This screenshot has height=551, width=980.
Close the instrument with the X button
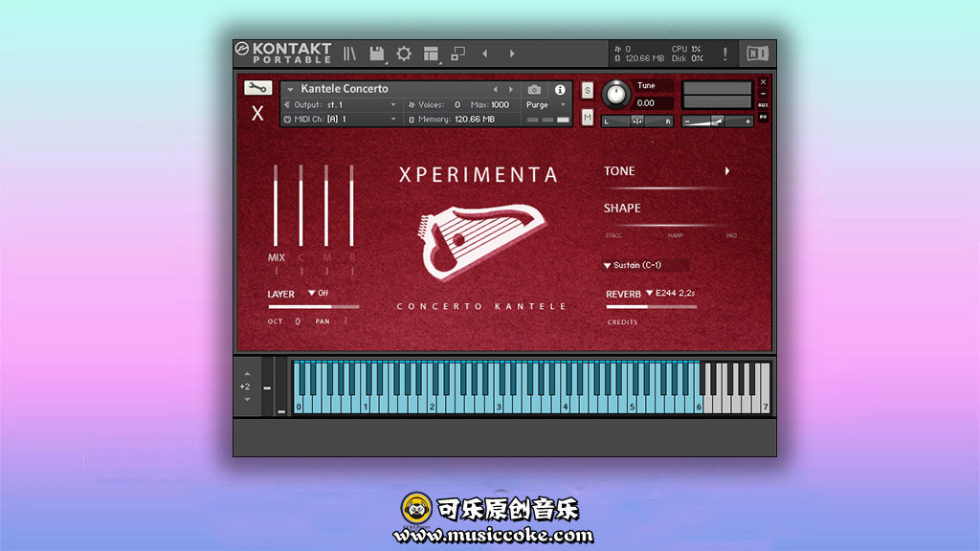click(763, 82)
